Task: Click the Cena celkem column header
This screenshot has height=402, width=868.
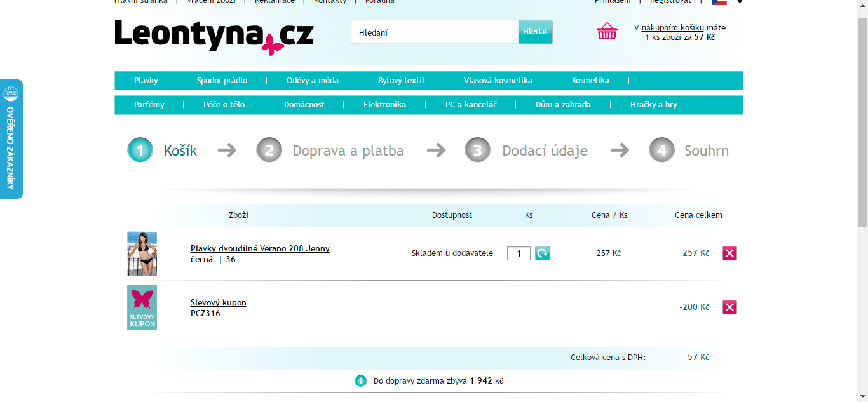Action: [698, 215]
